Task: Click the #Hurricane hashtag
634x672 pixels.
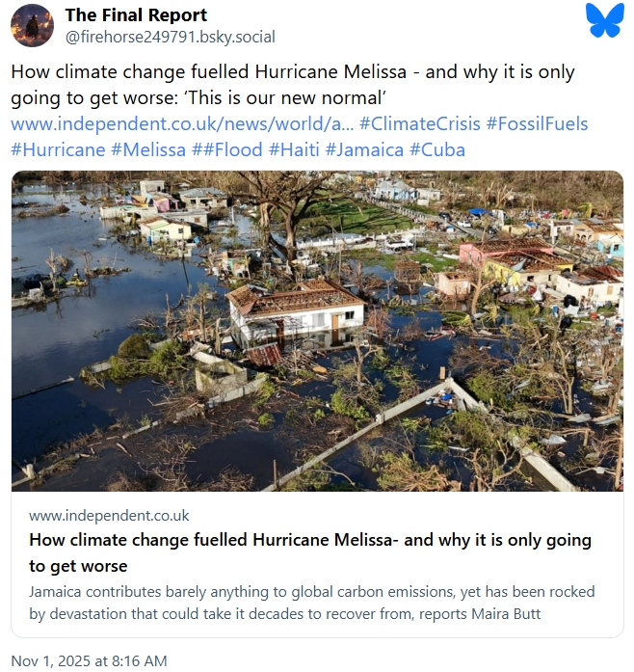Action: 58,149
